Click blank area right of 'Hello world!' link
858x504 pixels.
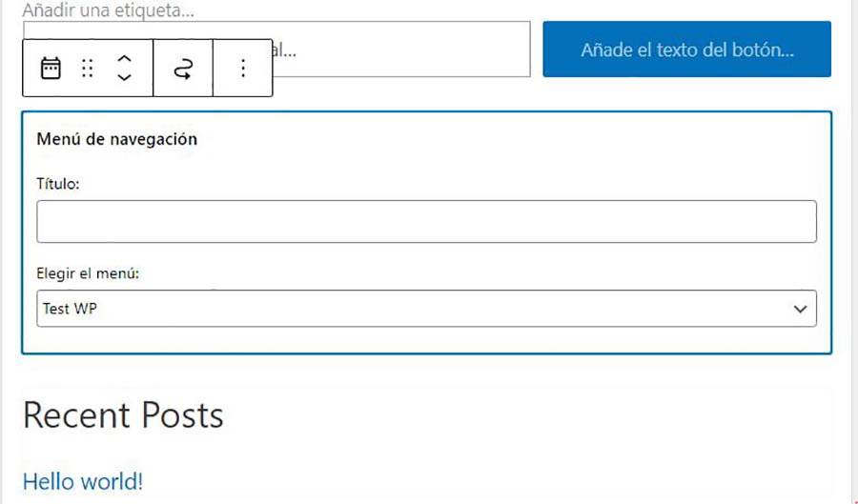477,481
